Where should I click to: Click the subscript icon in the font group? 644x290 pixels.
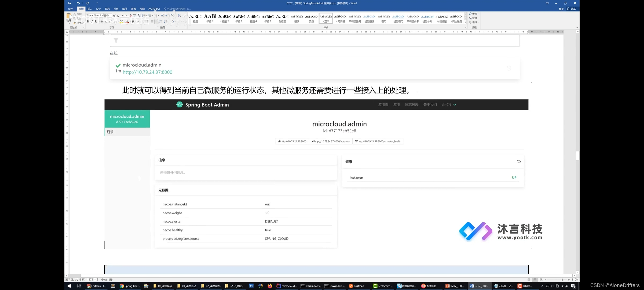[106, 21]
